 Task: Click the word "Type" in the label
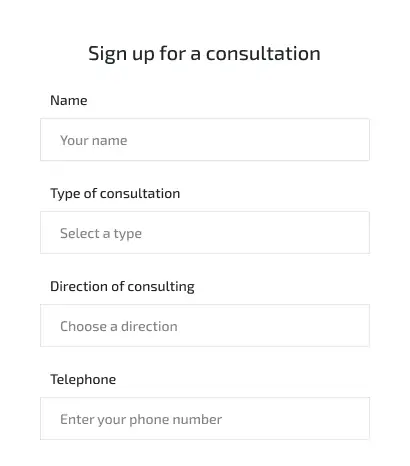click(65, 194)
